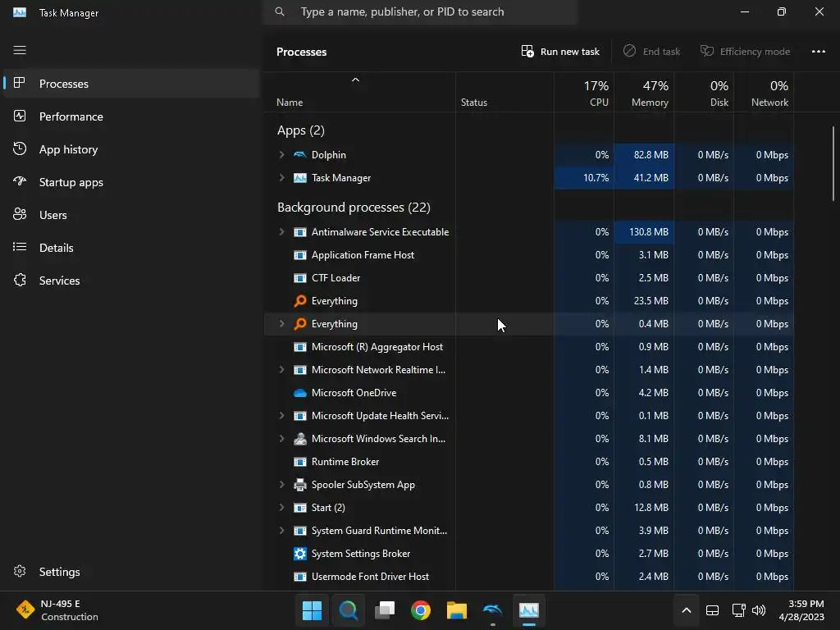This screenshot has height=630, width=840.
Task: Expand the Spooler SubSystem App row
Action: click(x=282, y=485)
